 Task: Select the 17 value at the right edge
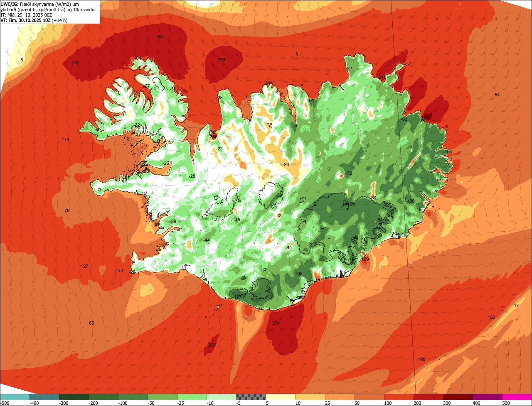coord(516,306)
